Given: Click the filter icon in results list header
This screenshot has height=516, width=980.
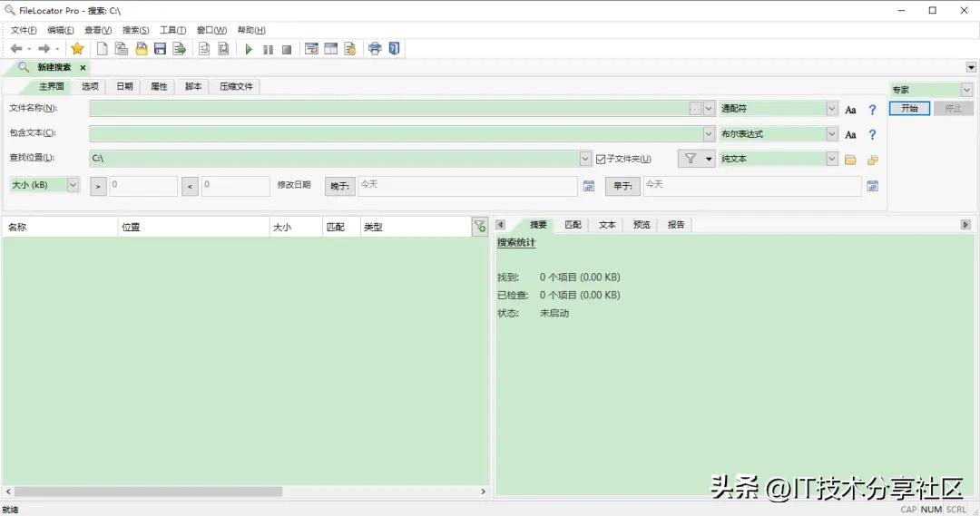Looking at the screenshot, I should coord(479,227).
